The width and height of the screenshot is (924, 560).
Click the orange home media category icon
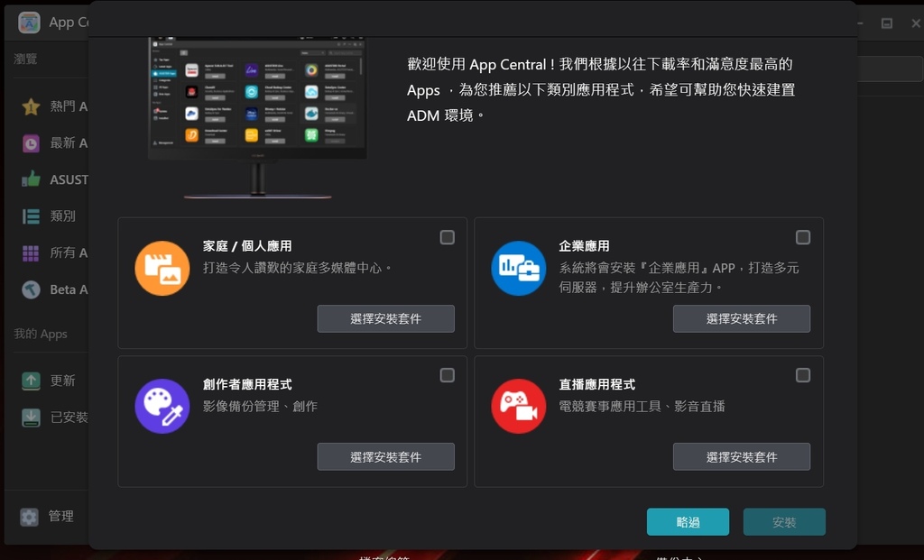point(162,268)
